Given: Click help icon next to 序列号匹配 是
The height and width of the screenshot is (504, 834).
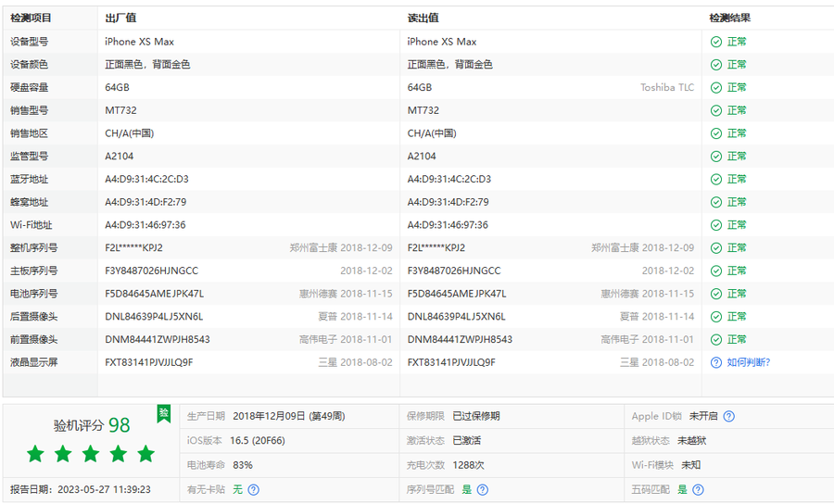Looking at the screenshot, I should pyautogui.click(x=483, y=490).
